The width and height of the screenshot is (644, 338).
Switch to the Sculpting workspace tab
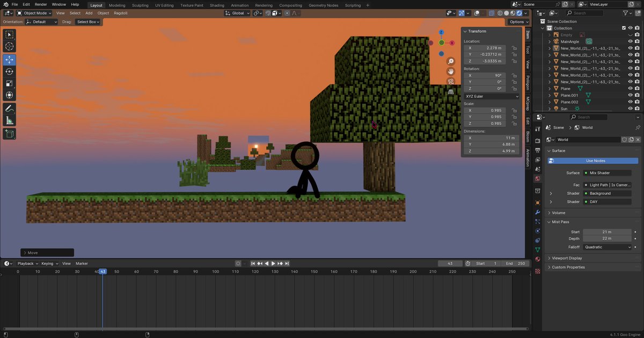click(x=140, y=5)
